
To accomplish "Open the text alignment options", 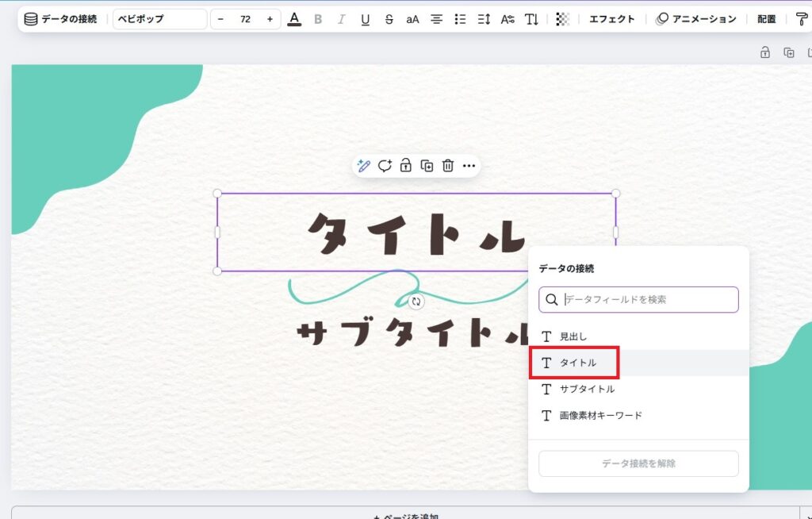I will pos(436,19).
